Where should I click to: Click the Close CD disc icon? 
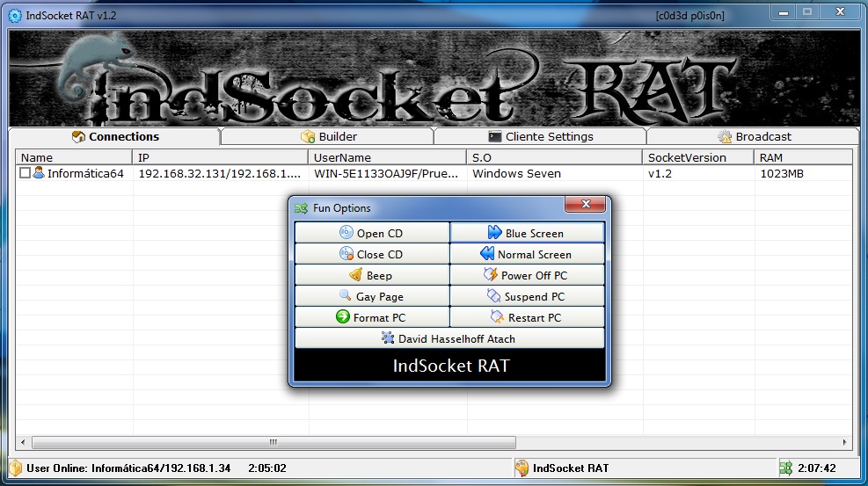click(346, 254)
